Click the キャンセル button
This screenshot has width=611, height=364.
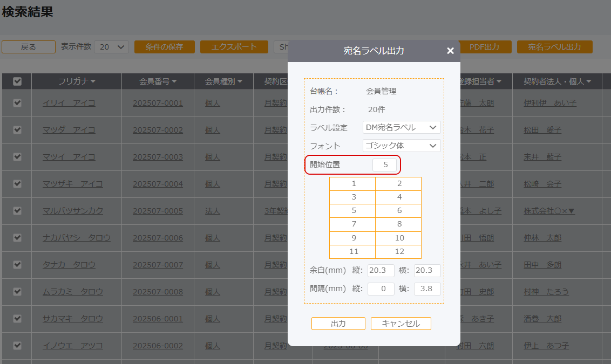[400, 324]
